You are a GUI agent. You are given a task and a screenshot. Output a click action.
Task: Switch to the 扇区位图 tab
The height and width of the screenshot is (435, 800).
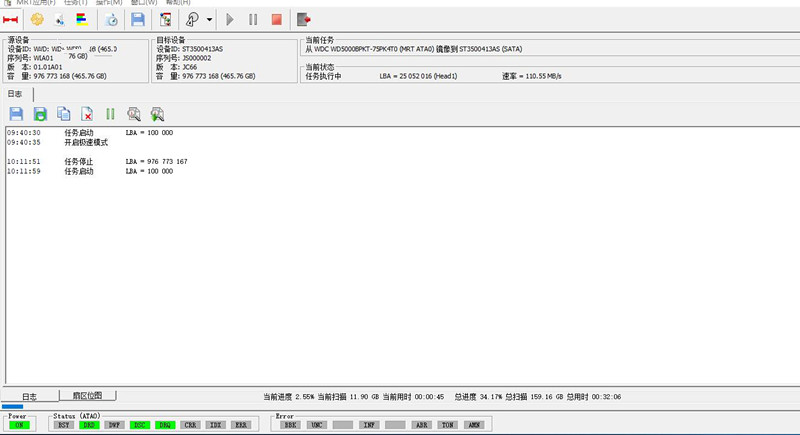pos(87,395)
